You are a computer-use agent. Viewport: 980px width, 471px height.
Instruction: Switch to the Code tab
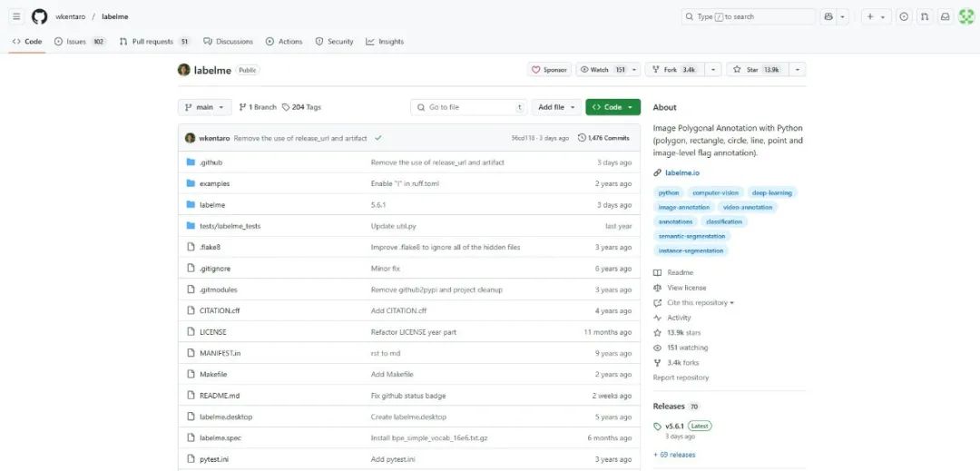(x=27, y=42)
